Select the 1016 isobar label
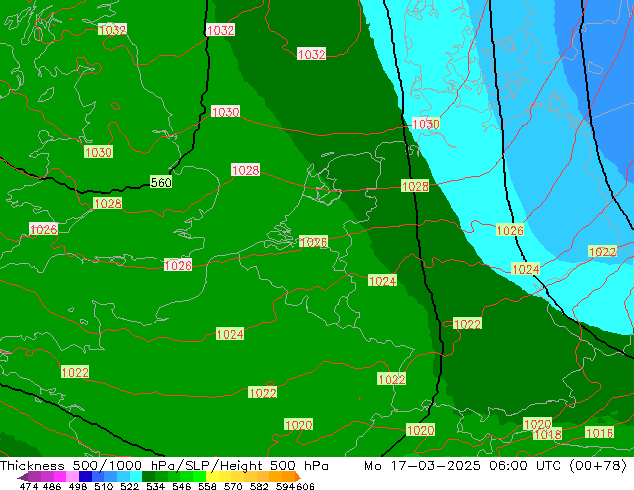The height and width of the screenshot is (490, 634). click(600, 433)
